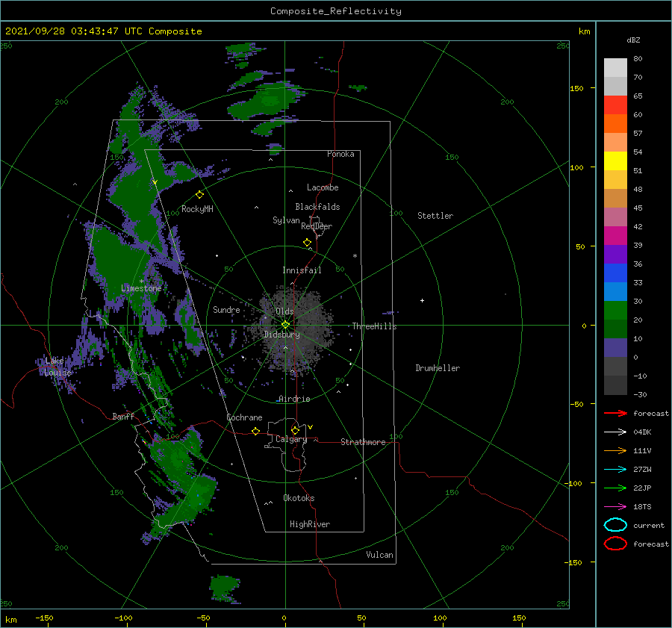Click yellow swatch between 54 and 51
Screen dimensions: 672x628
[615, 161]
